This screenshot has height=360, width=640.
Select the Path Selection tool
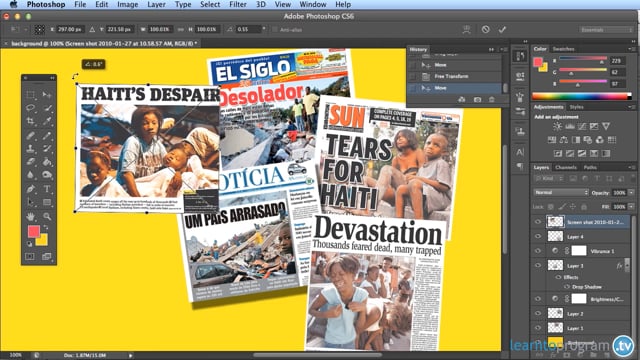point(31,202)
